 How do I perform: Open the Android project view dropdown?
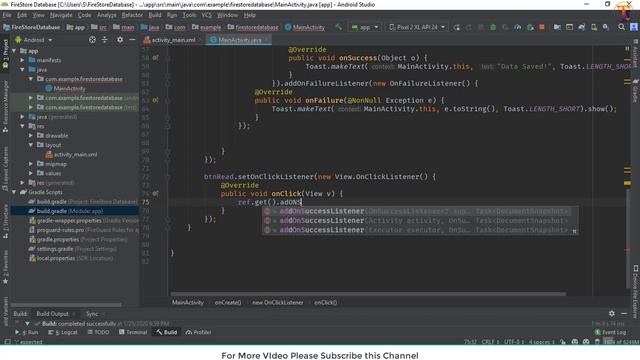coord(33,40)
